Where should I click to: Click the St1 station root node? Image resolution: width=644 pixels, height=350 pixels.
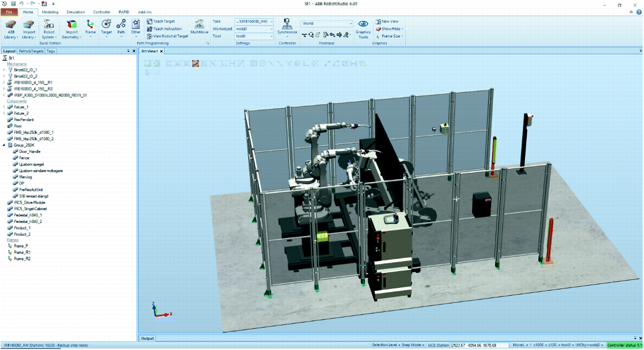8,58
